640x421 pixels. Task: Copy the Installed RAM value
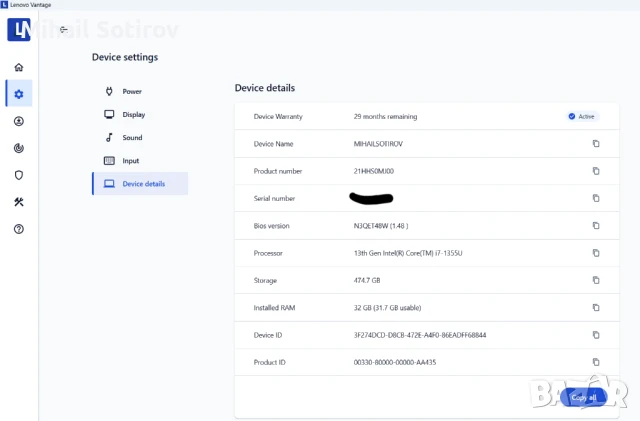596,307
